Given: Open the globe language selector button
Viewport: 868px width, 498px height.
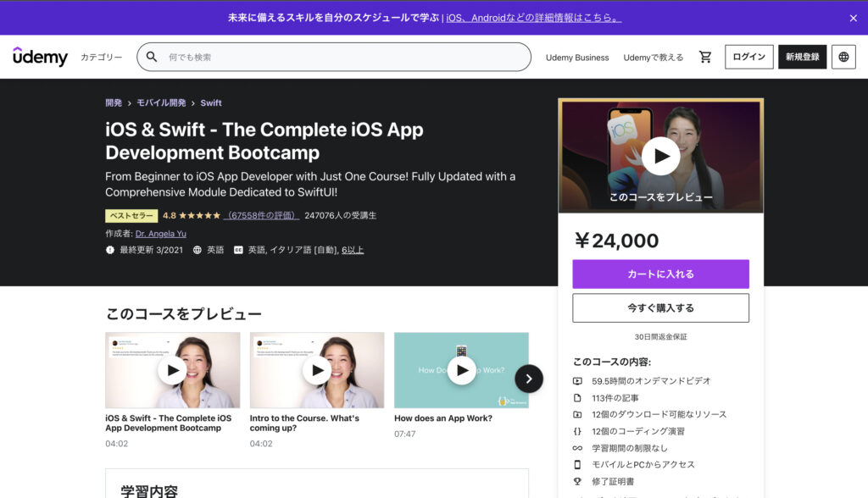Looking at the screenshot, I should pos(843,57).
